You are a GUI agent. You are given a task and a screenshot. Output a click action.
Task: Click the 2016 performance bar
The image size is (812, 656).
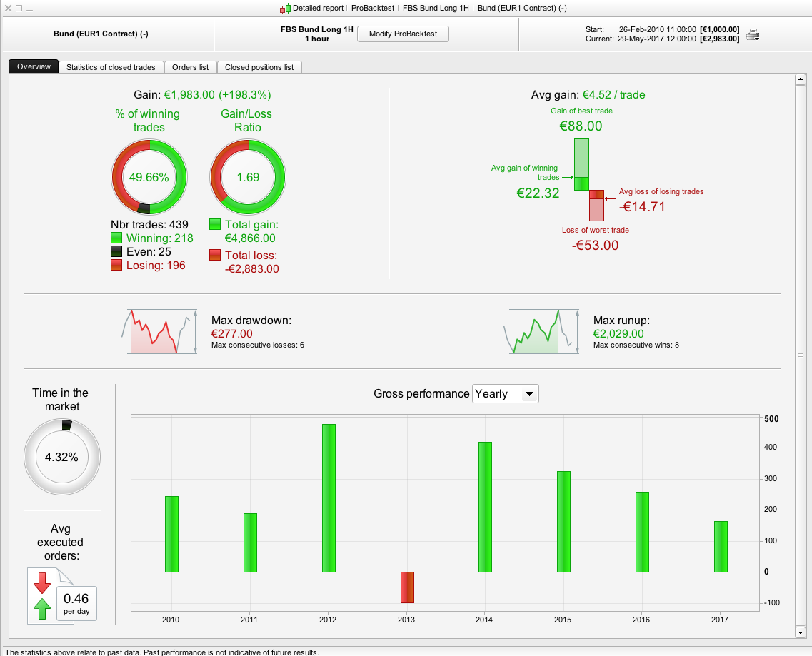(x=642, y=533)
